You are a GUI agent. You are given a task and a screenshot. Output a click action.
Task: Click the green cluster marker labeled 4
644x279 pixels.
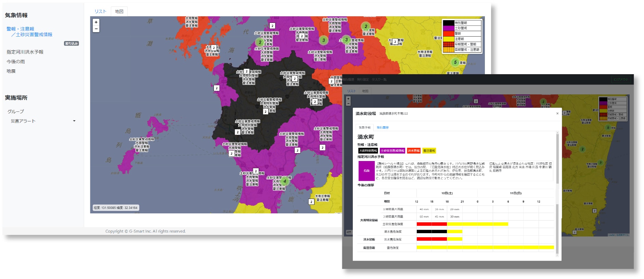(284, 181)
